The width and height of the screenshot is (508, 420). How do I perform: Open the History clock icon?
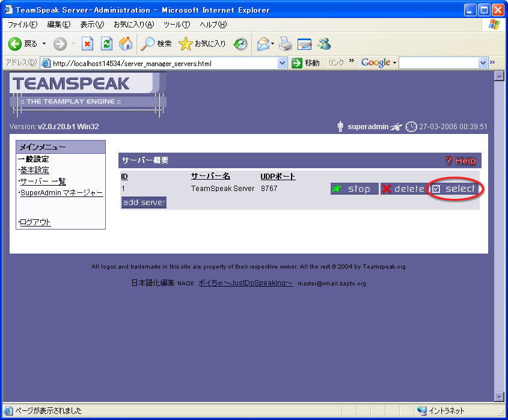coord(240,44)
